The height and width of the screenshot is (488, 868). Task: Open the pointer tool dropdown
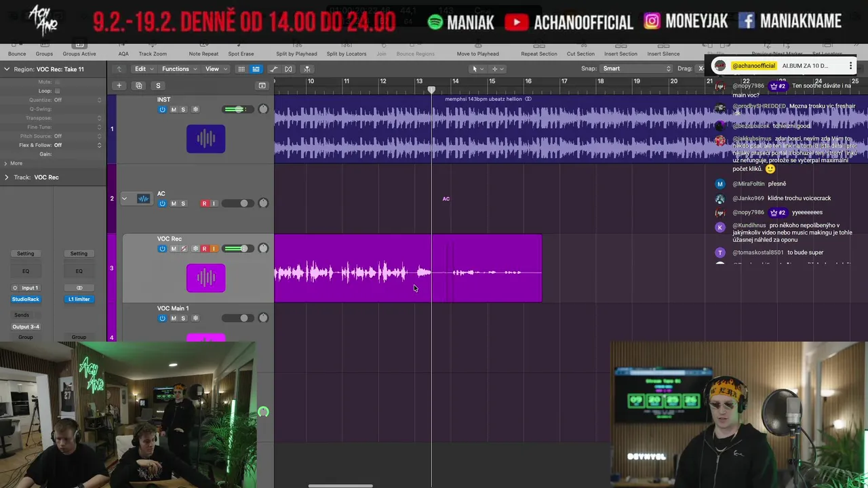point(477,68)
